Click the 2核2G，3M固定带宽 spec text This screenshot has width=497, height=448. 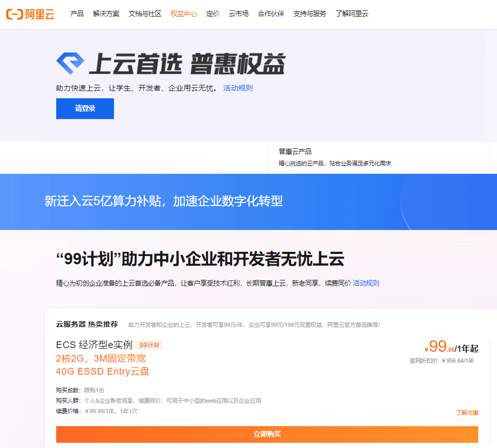[x=101, y=359]
